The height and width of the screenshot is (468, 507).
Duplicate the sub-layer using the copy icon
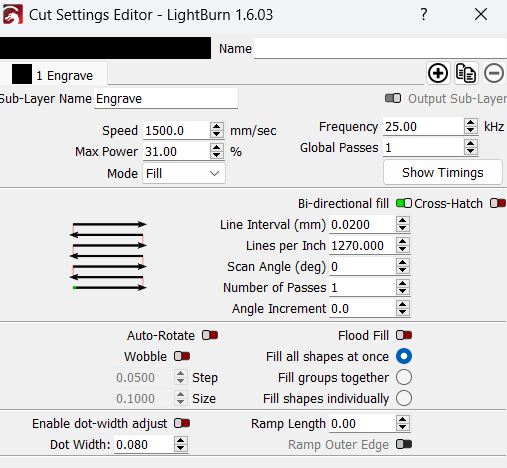466,73
